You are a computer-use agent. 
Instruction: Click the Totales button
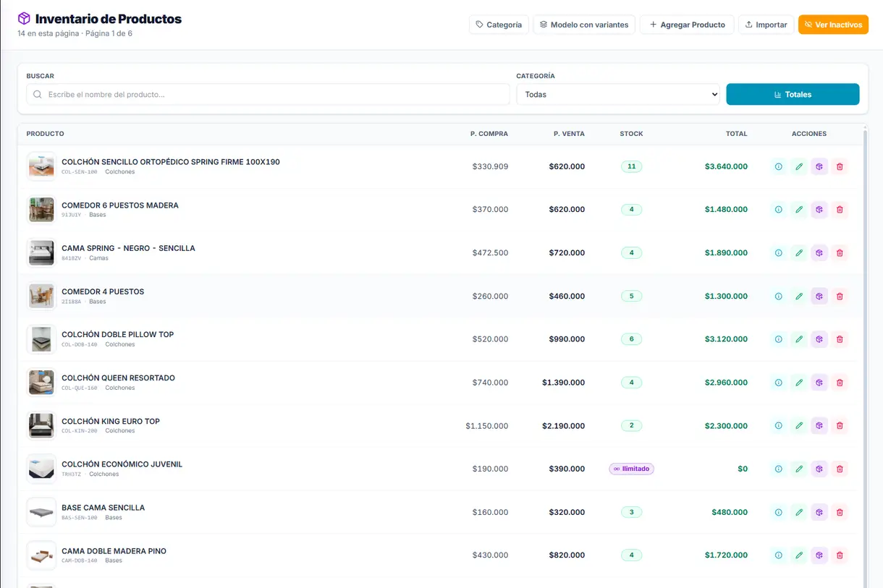click(x=793, y=95)
